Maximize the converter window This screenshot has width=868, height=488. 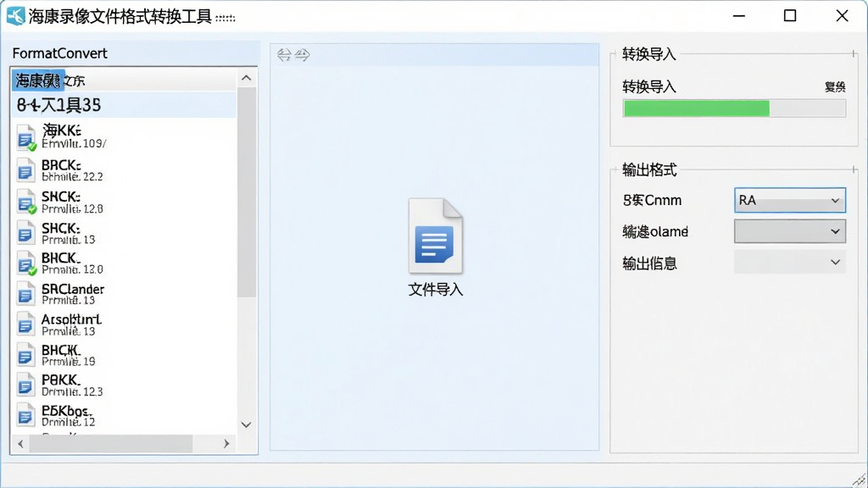pos(790,16)
